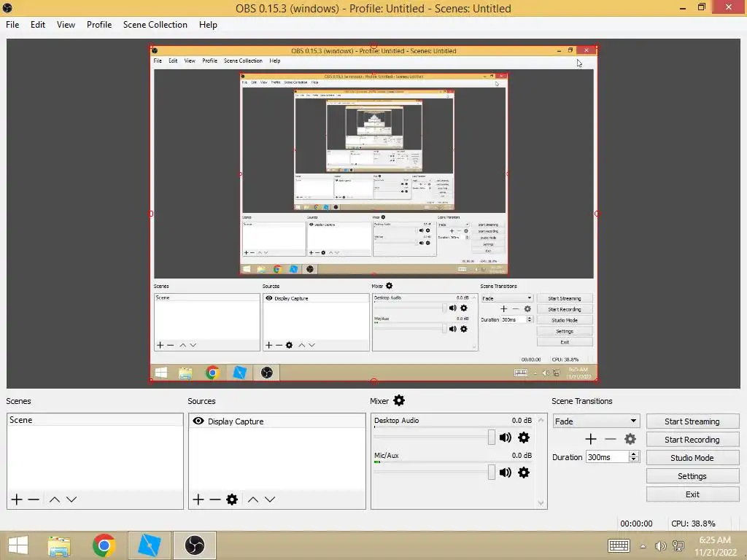Add a scene transition with plus
This screenshot has height=560, width=747.
[591, 438]
